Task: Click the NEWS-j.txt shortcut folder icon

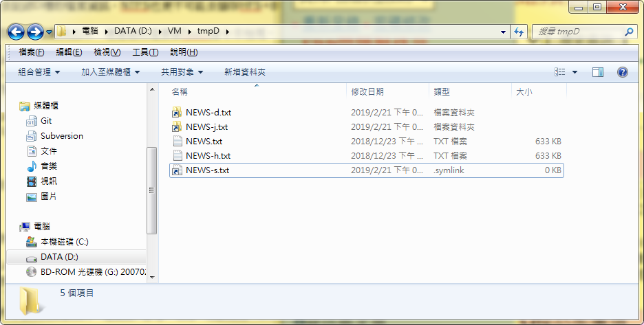Action: coord(177,127)
